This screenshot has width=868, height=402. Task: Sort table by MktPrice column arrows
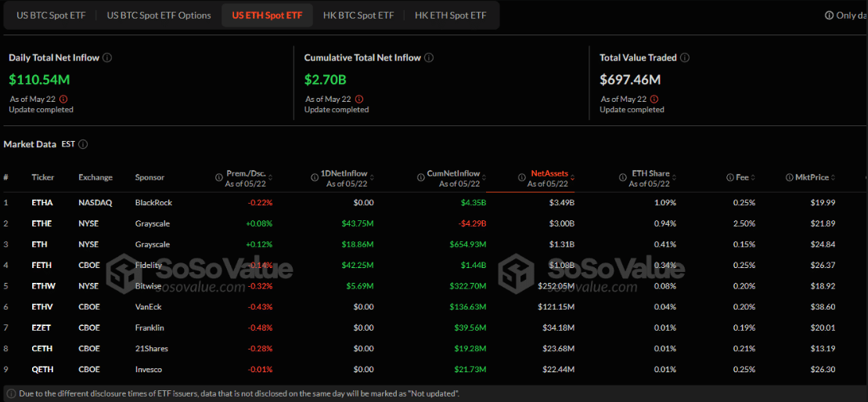(834, 178)
